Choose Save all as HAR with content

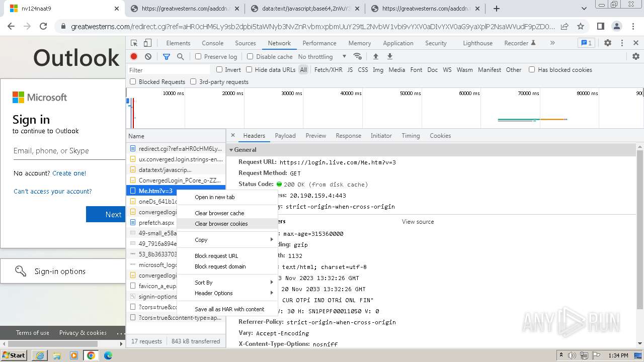(x=227, y=309)
